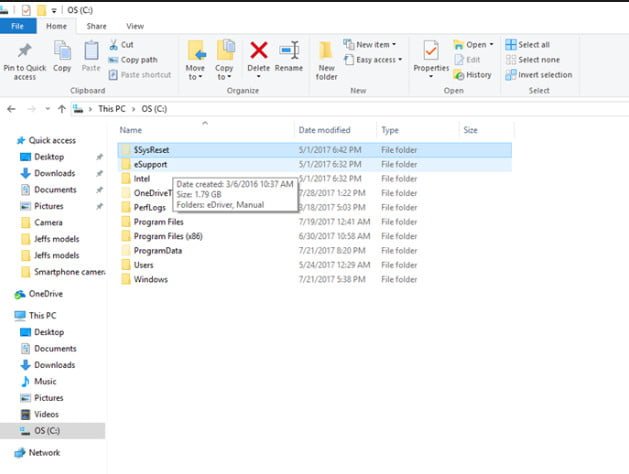This screenshot has height=474, width=629.
Task: Click the quick toolbar Properties checkmark icon
Action: pyautogui.click(x=26, y=10)
